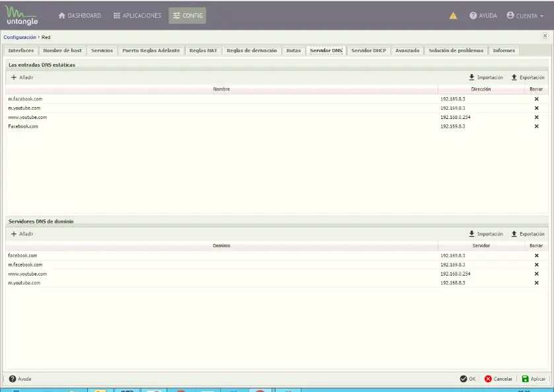This screenshot has width=554, height=392.
Task: Sort domain servers by Dominio column
Action: coord(221,245)
